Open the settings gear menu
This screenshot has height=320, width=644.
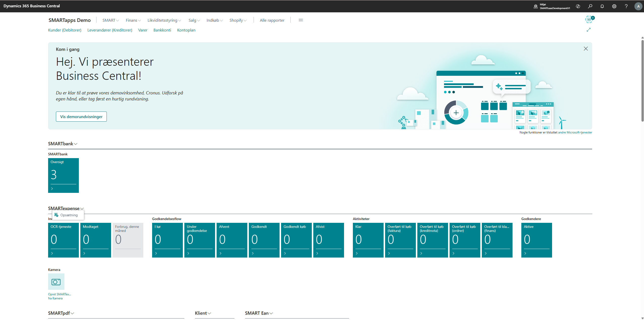614,6
